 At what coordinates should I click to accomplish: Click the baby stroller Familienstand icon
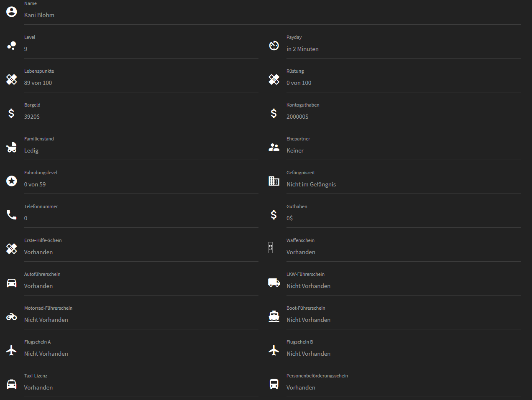pos(12,147)
